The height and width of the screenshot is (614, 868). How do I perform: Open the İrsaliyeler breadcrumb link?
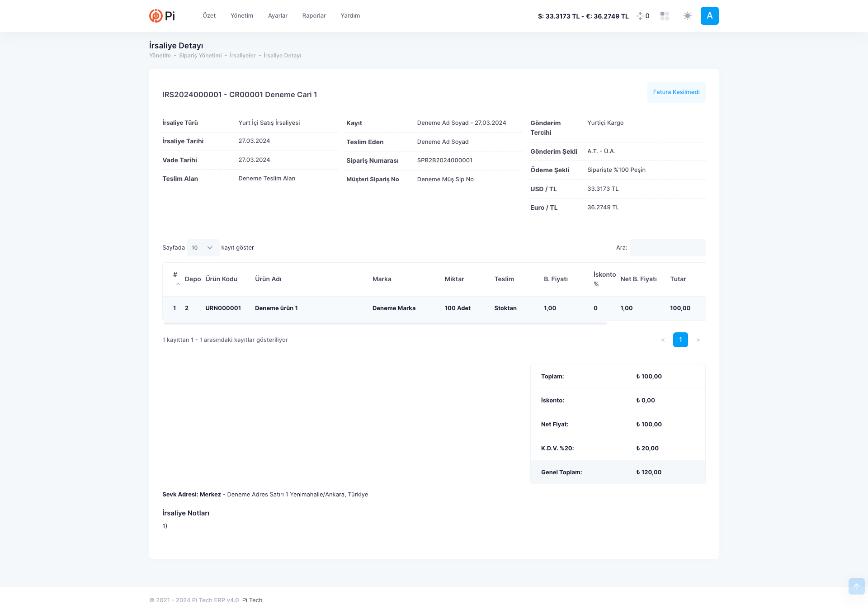point(242,56)
